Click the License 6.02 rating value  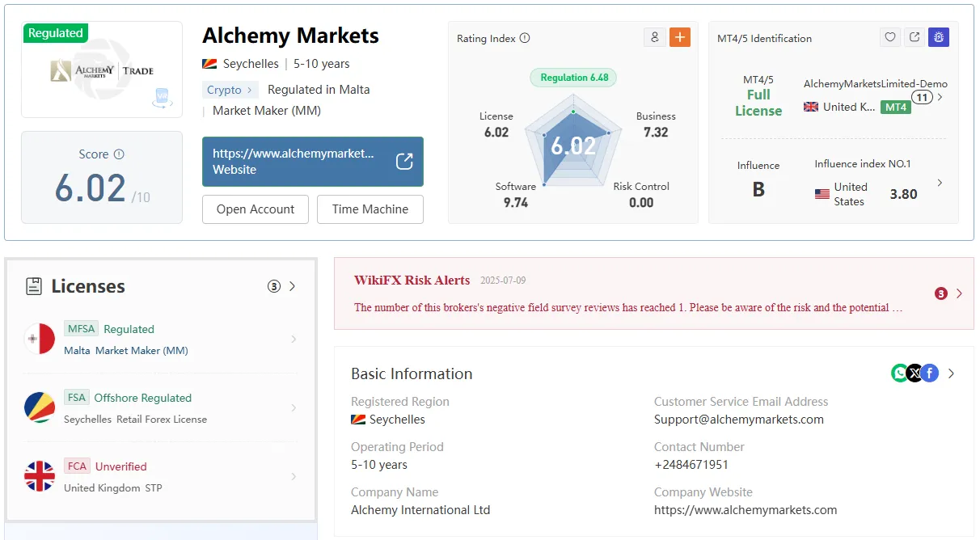tap(496, 133)
